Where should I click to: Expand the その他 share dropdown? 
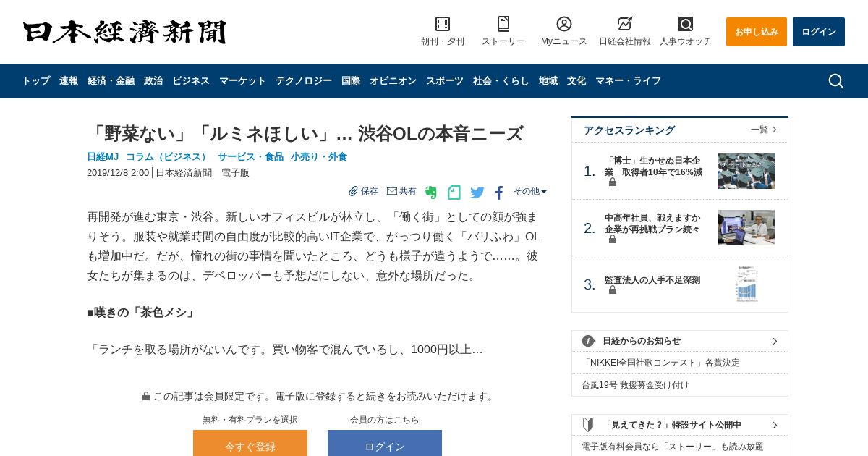(530, 191)
